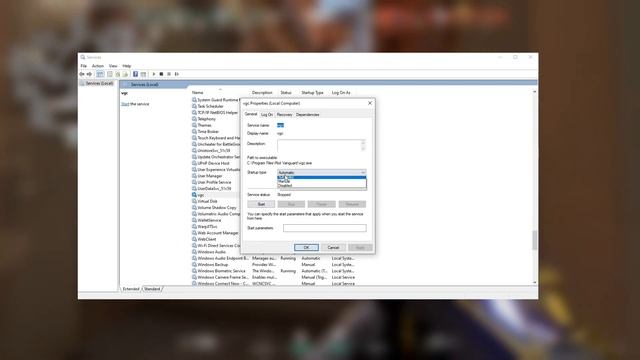The image size is (640, 360).
Task: Switch to the Extended view tab
Action: (131, 289)
